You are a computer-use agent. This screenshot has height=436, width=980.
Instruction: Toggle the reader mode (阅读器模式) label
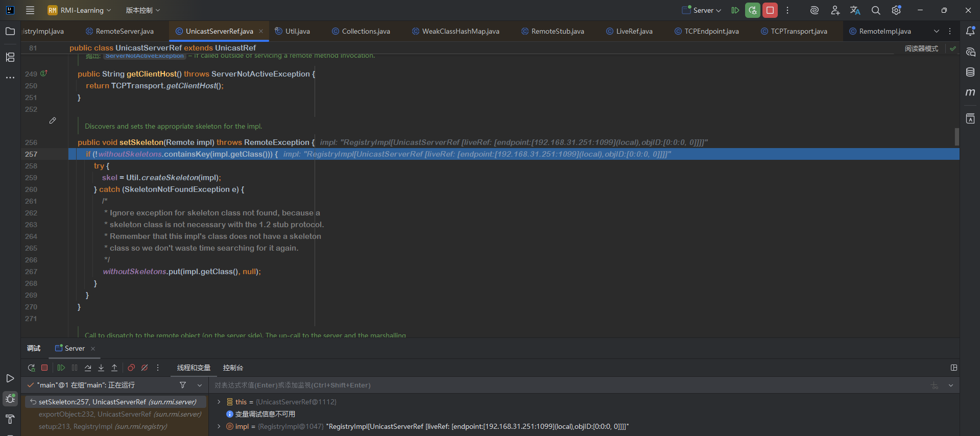pos(921,49)
